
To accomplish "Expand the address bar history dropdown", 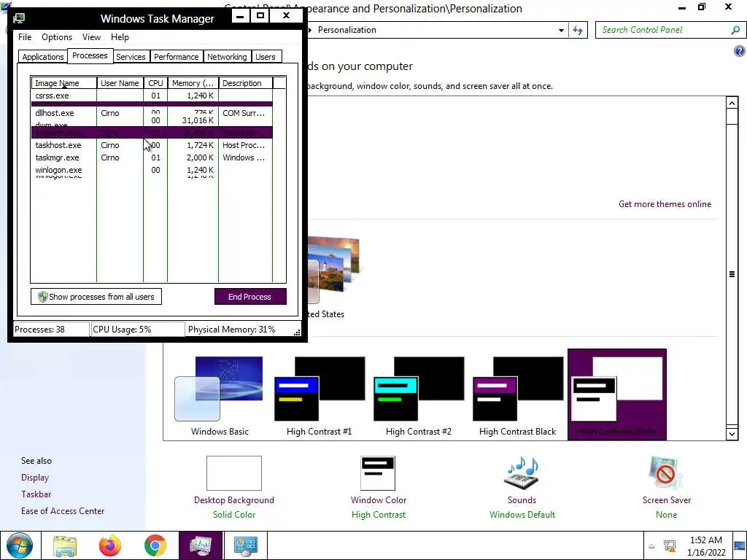I will tap(561, 30).
